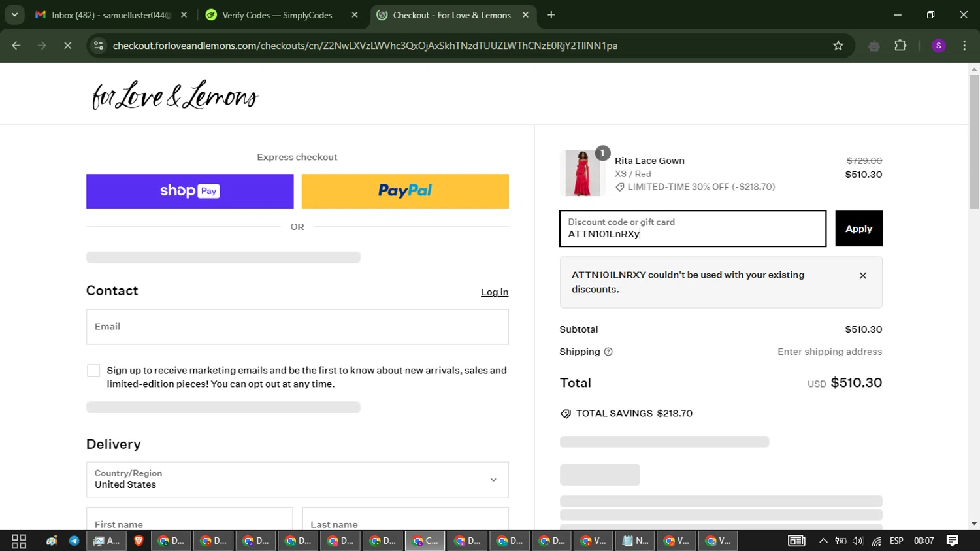Click the struck-through $729.00 price

864,161
